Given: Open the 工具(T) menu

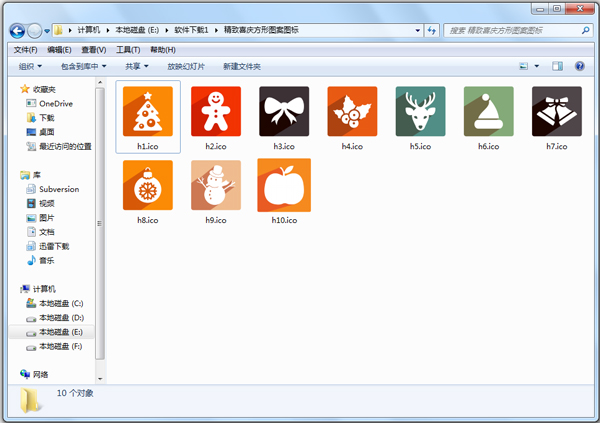Looking at the screenshot, I should click(x=128, y=49).
